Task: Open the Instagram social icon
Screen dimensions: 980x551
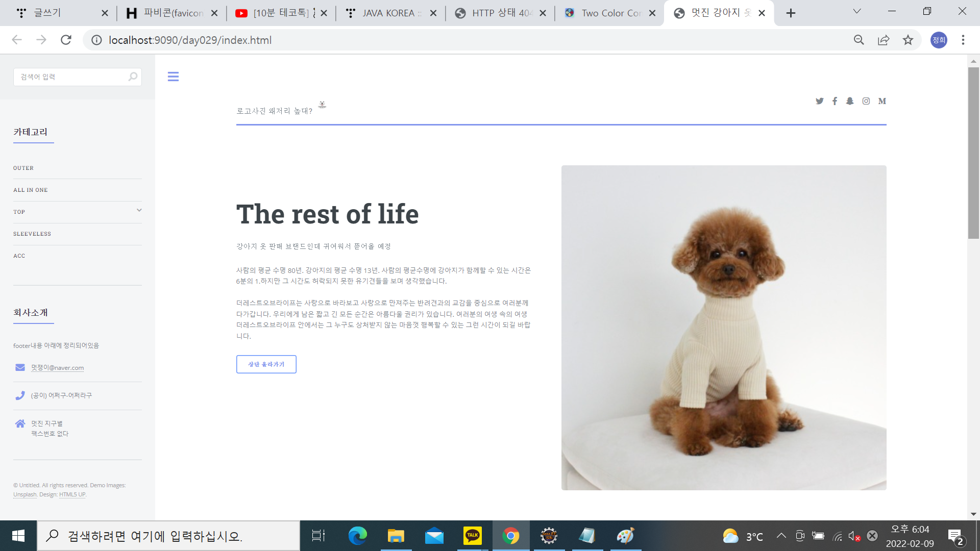Action: [866, 101]
